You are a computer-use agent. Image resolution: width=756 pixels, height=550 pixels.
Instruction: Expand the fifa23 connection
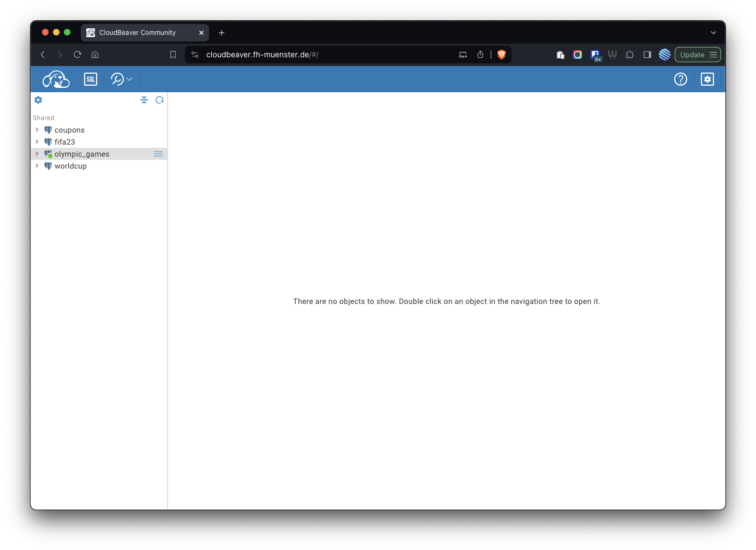tap(37, 142)
